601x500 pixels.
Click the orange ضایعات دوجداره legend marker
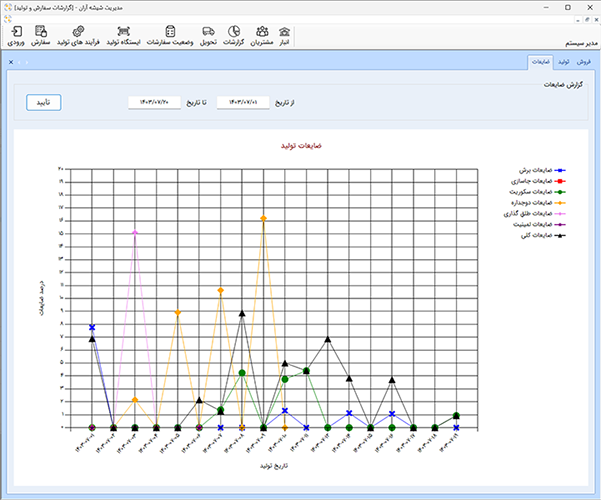pos(560,203)
